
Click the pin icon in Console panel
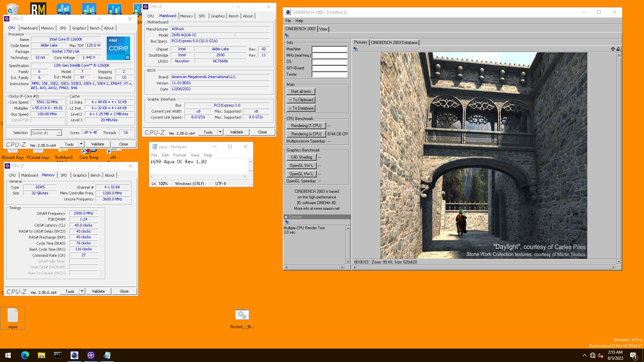click(287, 222)
